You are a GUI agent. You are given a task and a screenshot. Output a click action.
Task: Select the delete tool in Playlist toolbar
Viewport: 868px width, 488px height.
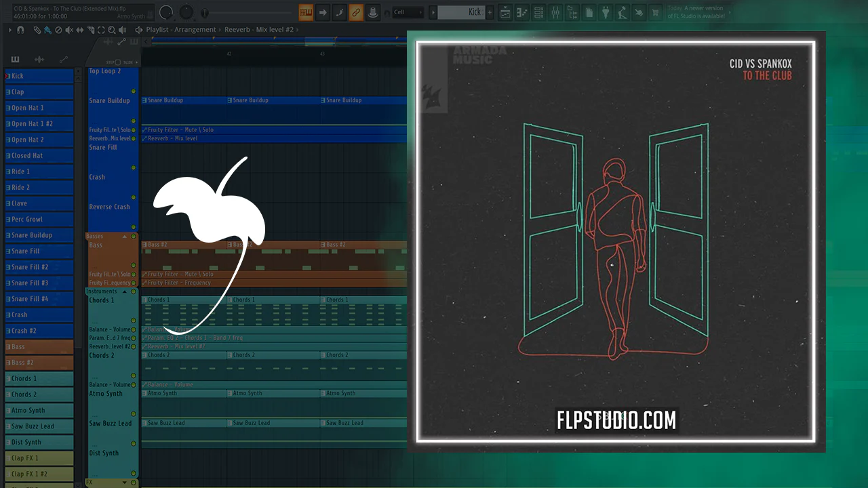(x=58, y=30)
